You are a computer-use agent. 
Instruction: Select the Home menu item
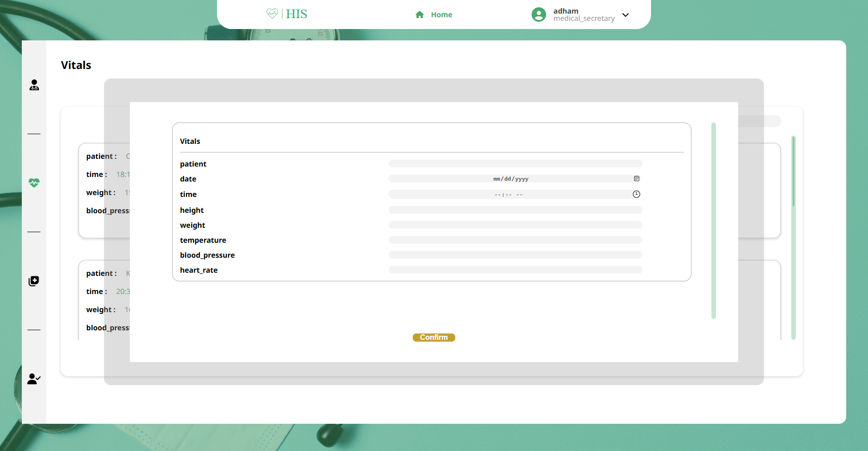pyautogui.click(x=441, y=15)
